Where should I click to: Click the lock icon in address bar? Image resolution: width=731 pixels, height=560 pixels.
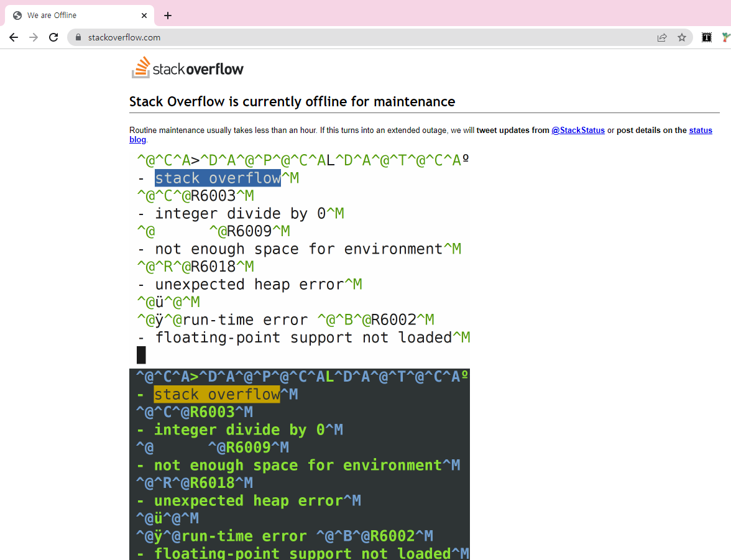(78, 37)
